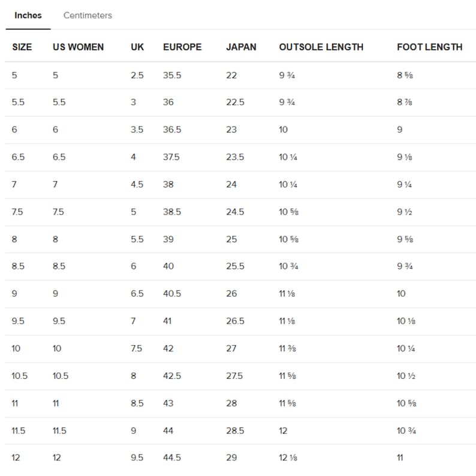This screenshot has height=476, width=476.
Task: Click the JAPAN column header
Action: tap(241, 47)
